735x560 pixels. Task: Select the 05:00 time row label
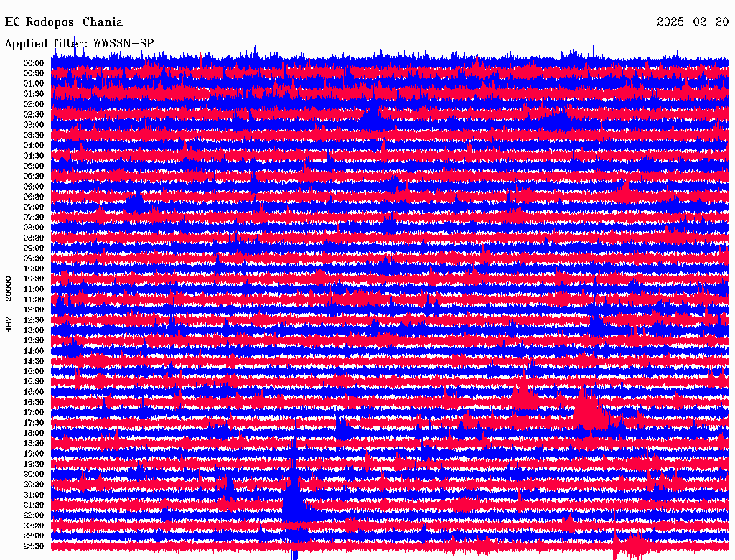[x=34, y=166]
